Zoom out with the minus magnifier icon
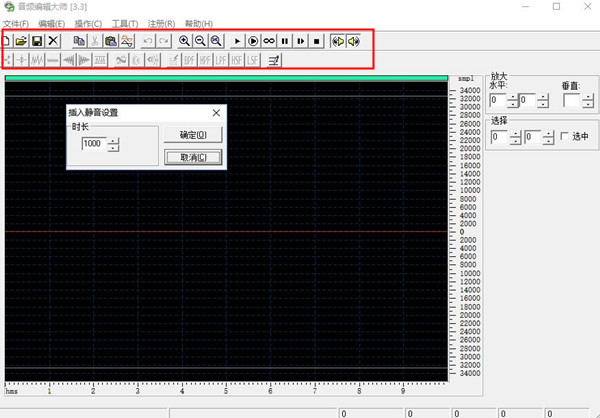The width and height of the screenshot is (600, 418). (x=200, y=41)
